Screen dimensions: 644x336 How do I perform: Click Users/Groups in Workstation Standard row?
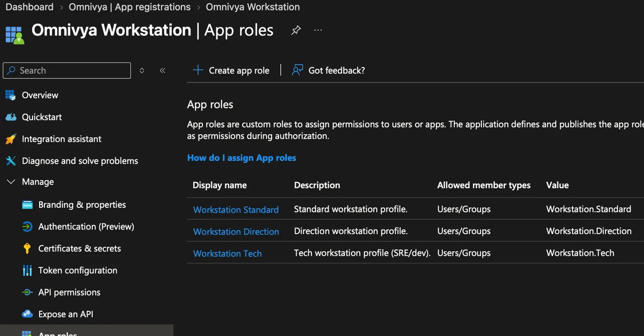click(464, 209)
